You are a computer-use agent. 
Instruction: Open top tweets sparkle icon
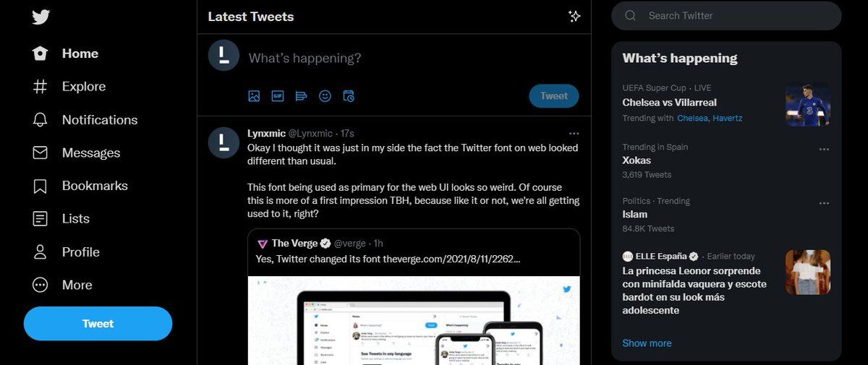[574, 16]
